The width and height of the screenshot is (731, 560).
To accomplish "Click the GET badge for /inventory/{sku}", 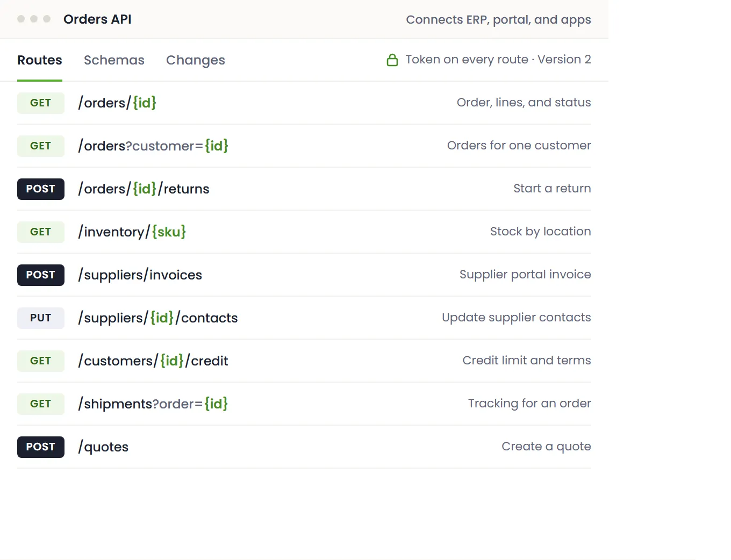I will click(41, 232).
